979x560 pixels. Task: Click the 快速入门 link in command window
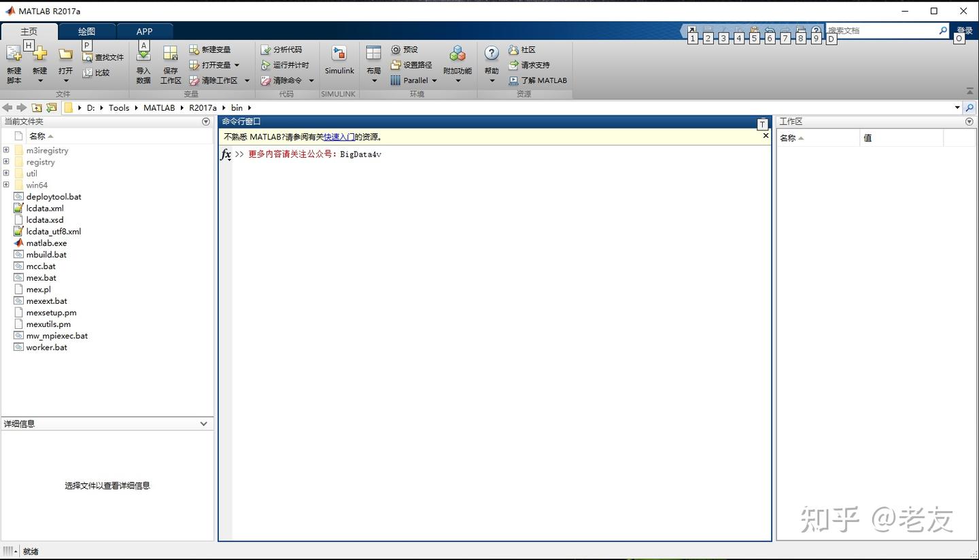(340, 137)
